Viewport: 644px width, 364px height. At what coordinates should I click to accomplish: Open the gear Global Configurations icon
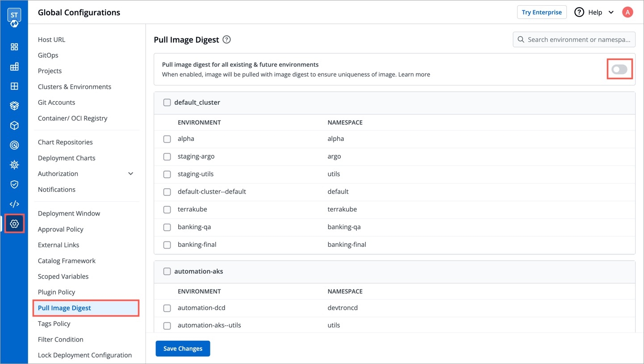[x=14, y=224]
